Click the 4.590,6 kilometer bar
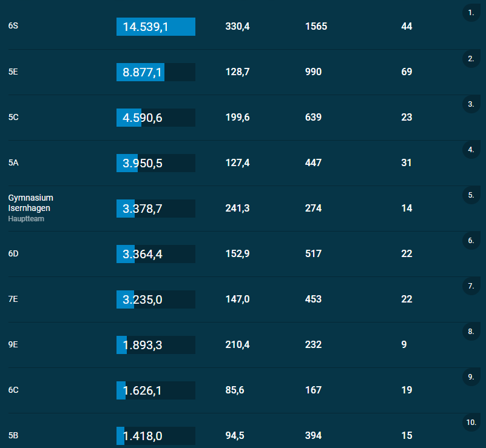This screenshot has width=486, height=448. coord(156,118)
